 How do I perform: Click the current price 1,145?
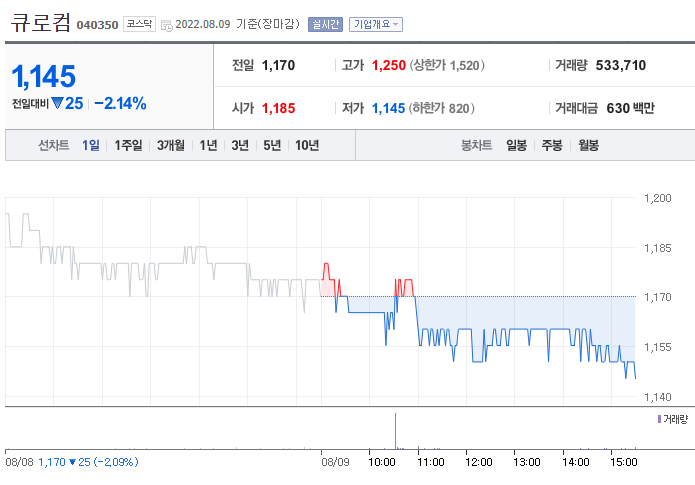[43, 76]
